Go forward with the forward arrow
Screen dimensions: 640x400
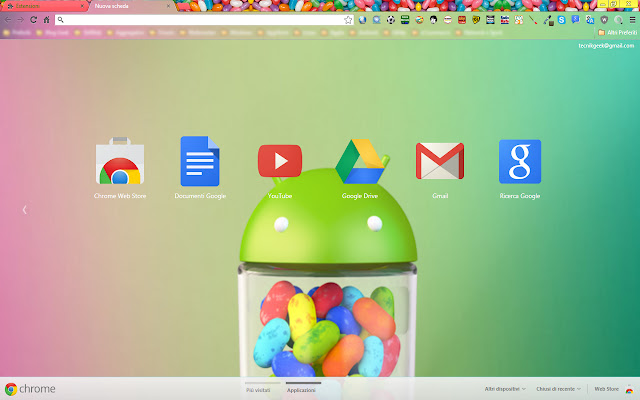click(20, 20)
